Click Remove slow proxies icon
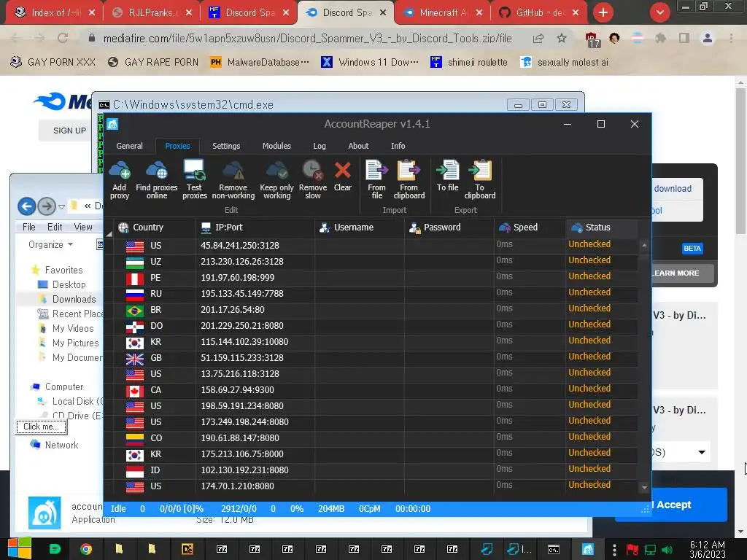Image resolution: width=747 pixels, height=560 pixels. tap(312, 179)
